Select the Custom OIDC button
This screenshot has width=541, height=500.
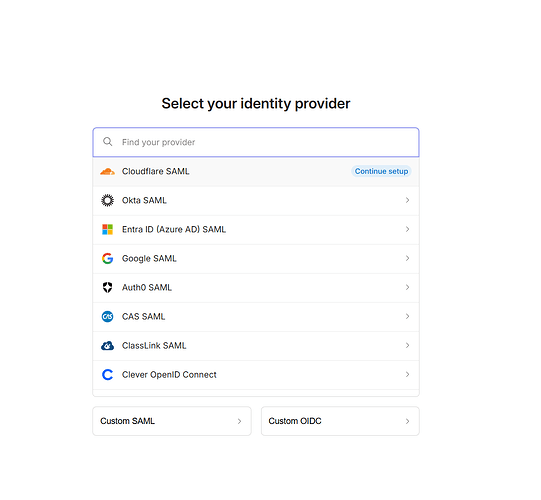340,421
